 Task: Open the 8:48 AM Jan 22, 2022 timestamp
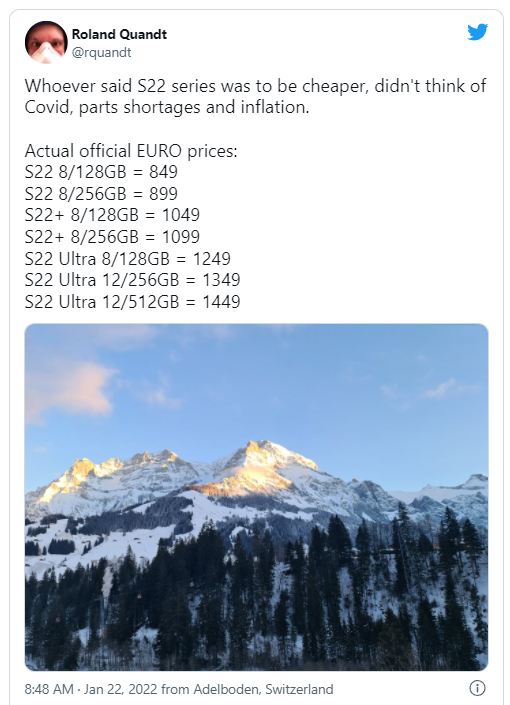pyautogui.click(x=91, y=689)
